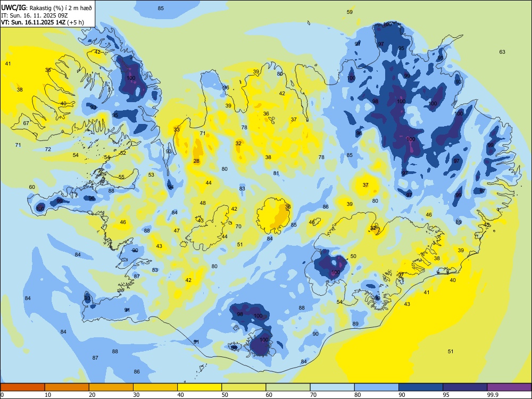This screenshot has width=532, height=399.
Task: Pick the 50–60 pale yellow legend swatch
Action: click(x=244, y=387)
